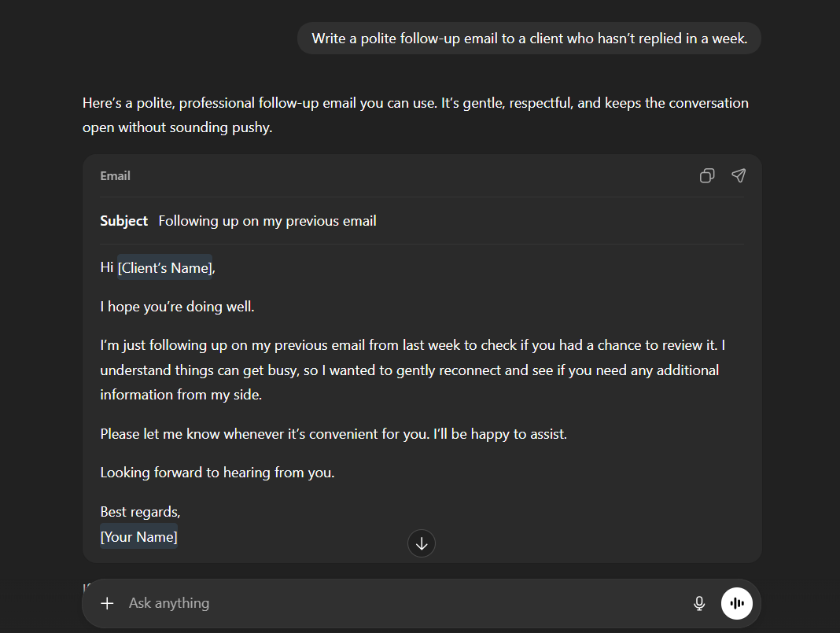This screenshot has width=840, height=633.
Task: Click the paragraph starting "I'm just following up"
Action: pyautogui.click(x=409, y=370)
